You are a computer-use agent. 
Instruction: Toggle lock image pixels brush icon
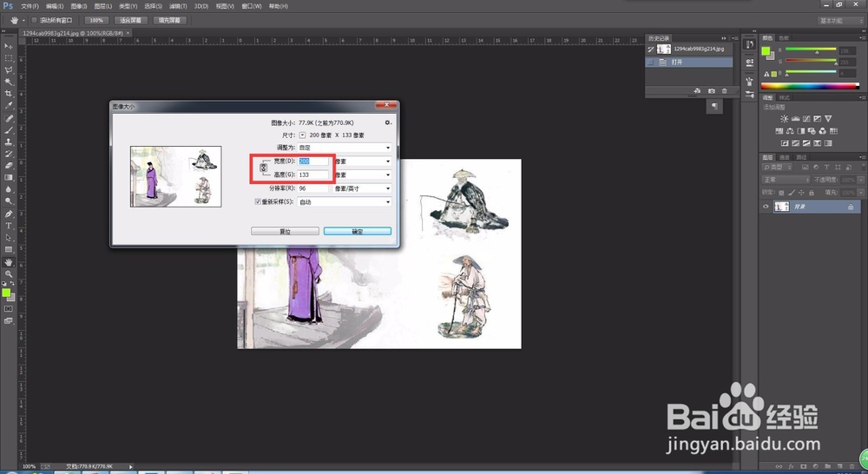click(792, 193)
